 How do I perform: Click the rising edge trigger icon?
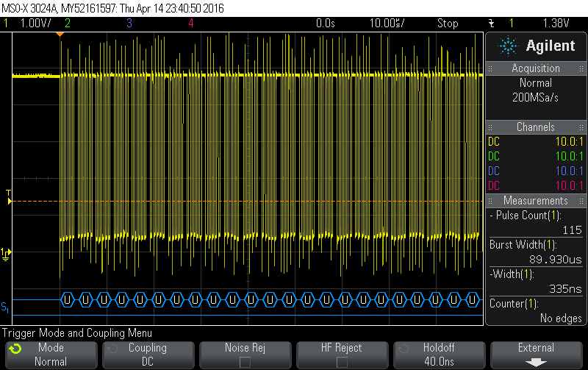(492, 24)
